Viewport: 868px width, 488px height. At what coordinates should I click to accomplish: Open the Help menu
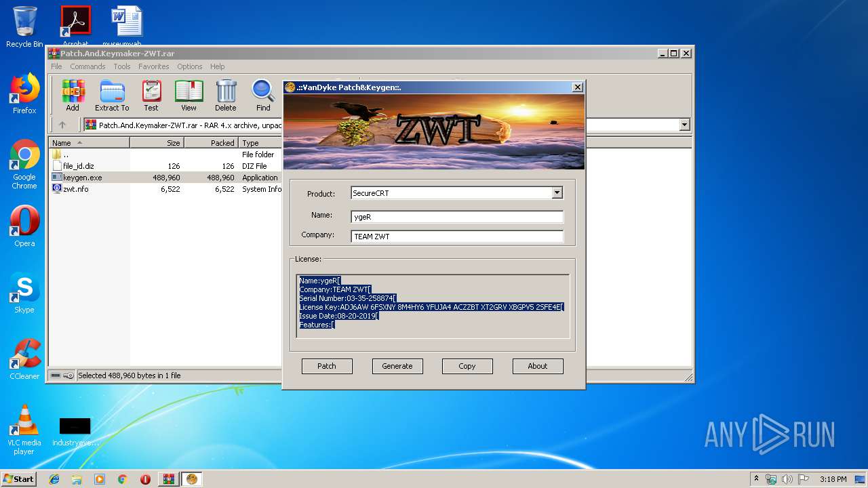[x=217, y=66]
